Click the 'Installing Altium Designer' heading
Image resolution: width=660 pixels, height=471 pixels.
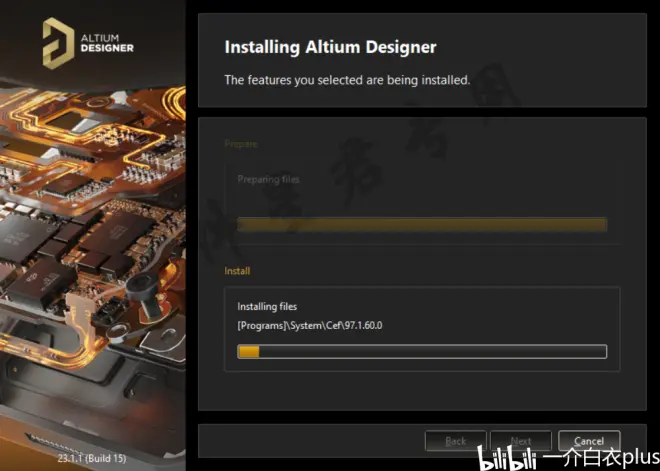click(330, 48)
